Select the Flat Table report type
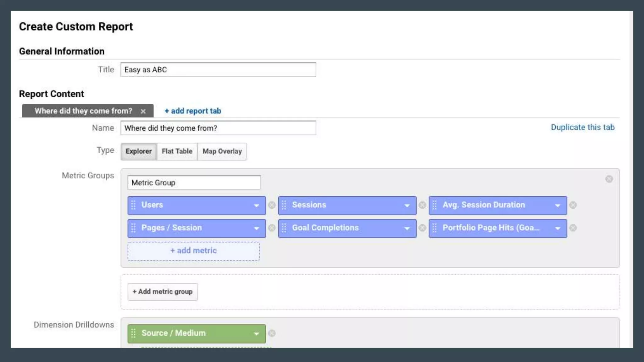 177,151
